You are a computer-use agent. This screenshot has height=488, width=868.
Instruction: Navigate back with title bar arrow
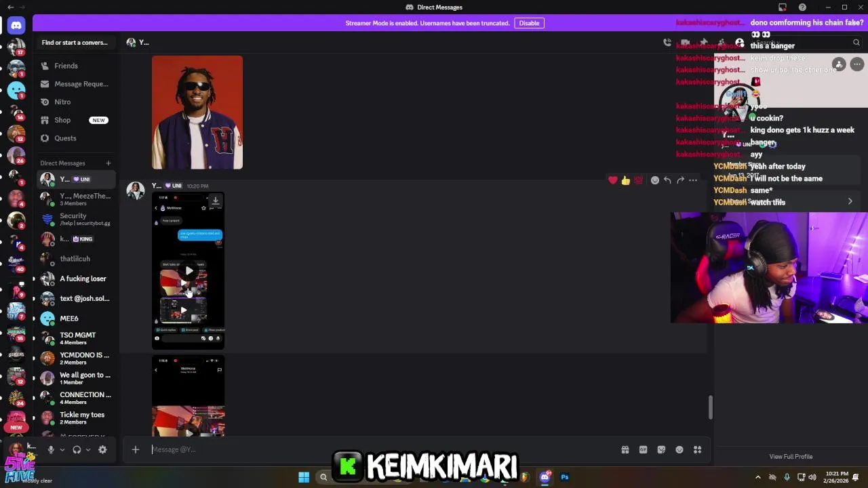click(10, 7)
